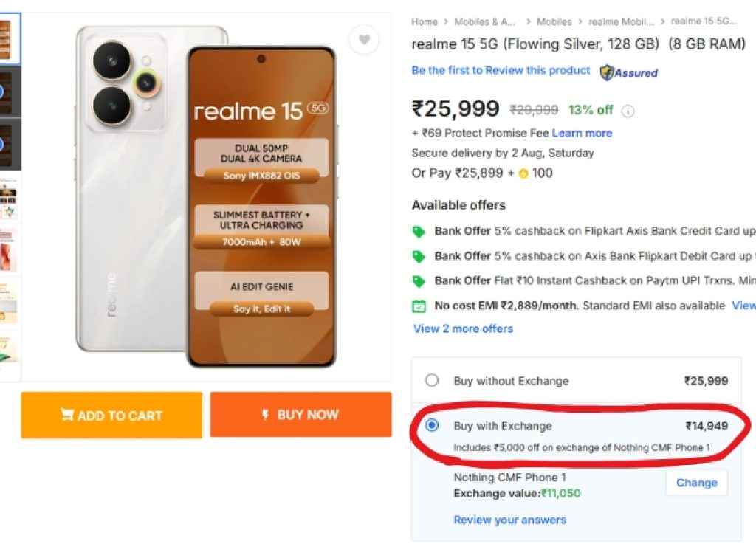Expand View 2 more offers
The height and width of the screenshot is (558, 756).
tap(462, 329)
